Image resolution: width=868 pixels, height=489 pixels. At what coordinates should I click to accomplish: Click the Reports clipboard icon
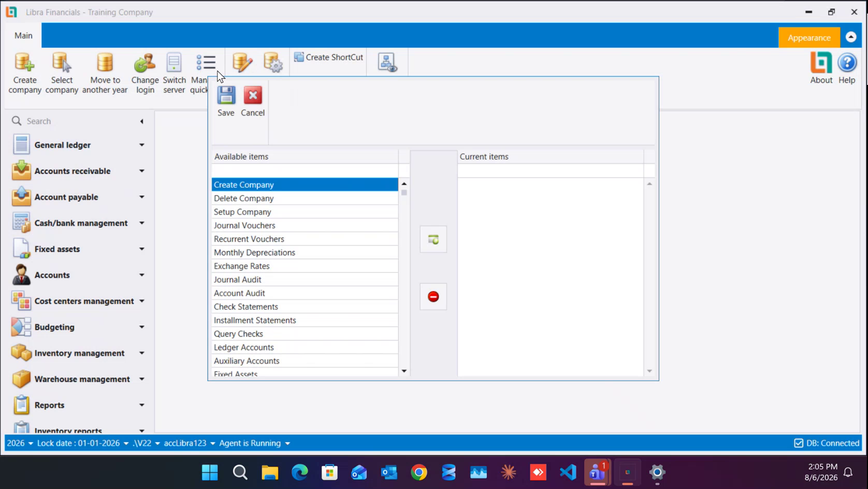tap(21, 405)
